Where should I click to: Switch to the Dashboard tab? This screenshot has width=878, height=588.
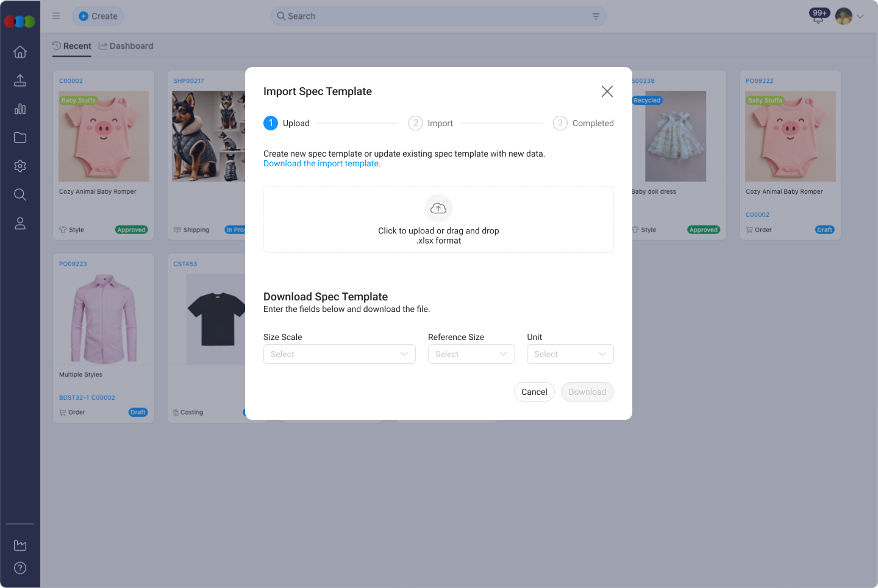click(126, 46)
